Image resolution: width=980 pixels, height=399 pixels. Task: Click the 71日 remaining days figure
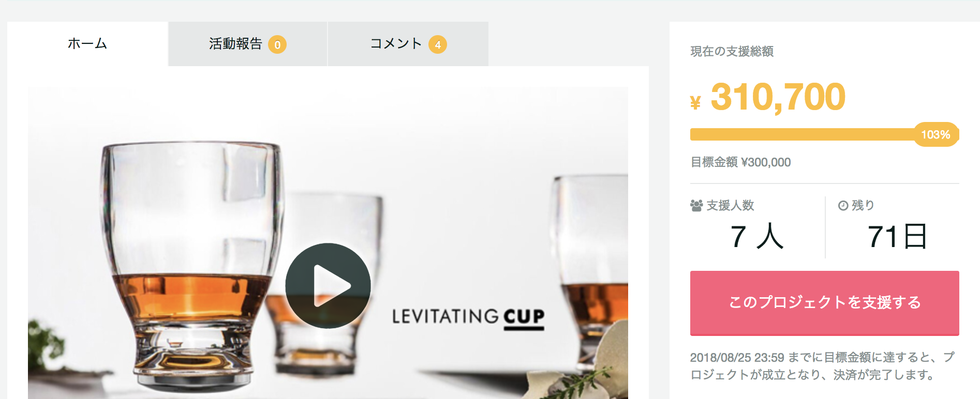click(x=897, y=236)
